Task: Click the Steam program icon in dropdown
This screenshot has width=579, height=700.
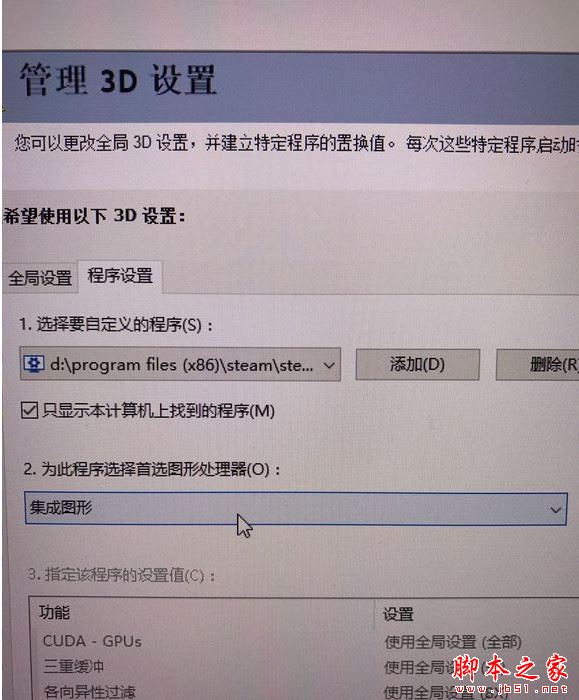Action: 33,364
